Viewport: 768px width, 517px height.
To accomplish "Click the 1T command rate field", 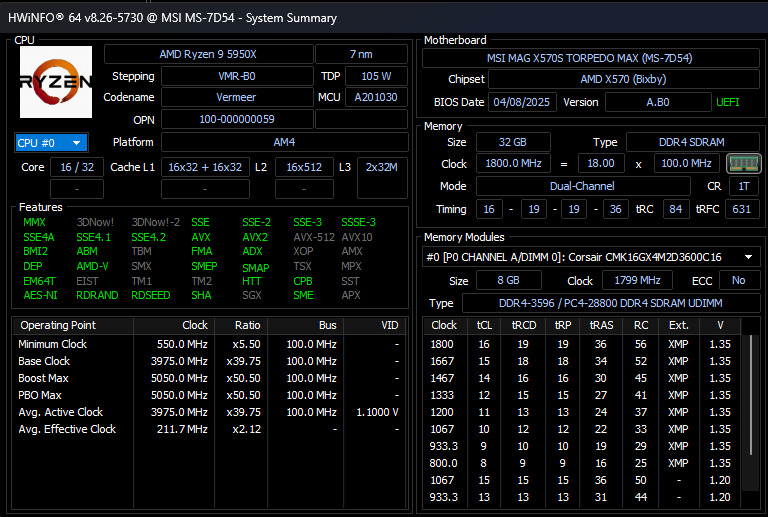I will click(x=744, y=187).
